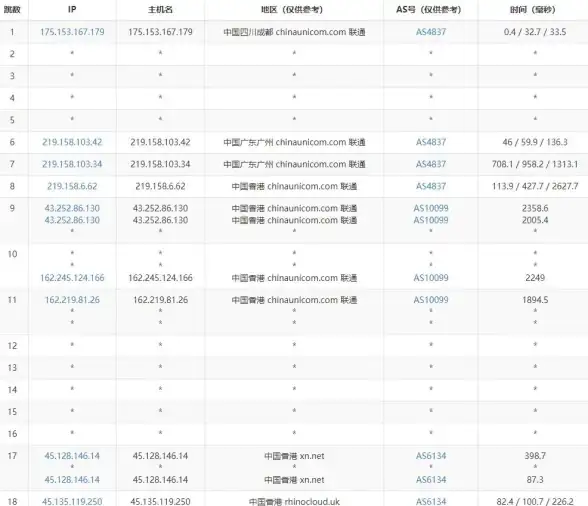Click hop number 16 cell
Screen dimensions: 588x506
tap(12, 434)
